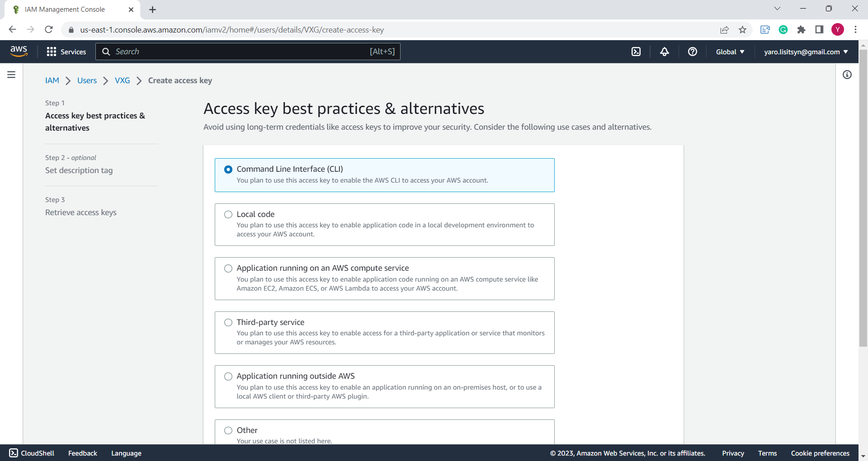Image resolution: width=868 pixels, height=461 pixels.
Task: Open the notifications bell
Action: click(664, 52)
